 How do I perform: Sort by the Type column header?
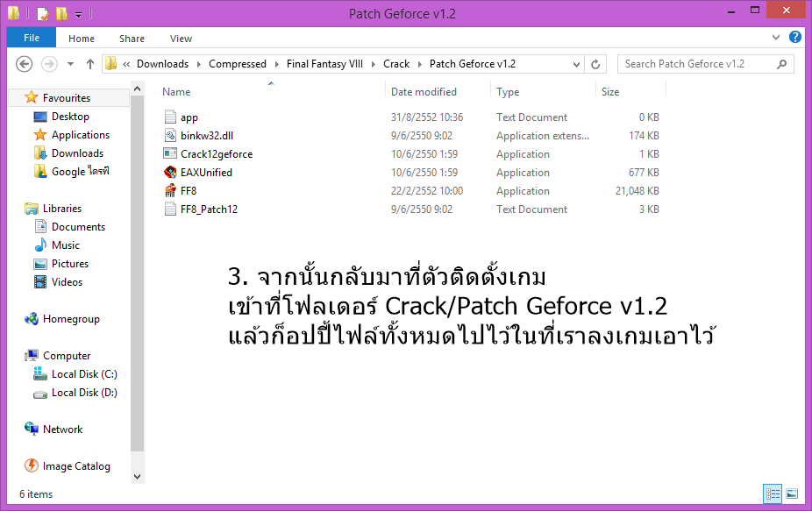[x=508, y=92]
